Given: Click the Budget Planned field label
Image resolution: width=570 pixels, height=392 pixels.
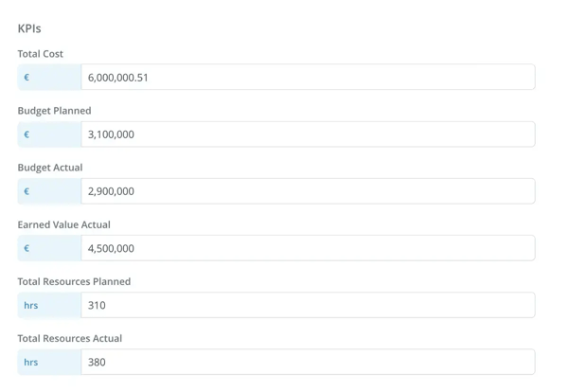Looking at the screenshot, I should (x=55, y=111).
